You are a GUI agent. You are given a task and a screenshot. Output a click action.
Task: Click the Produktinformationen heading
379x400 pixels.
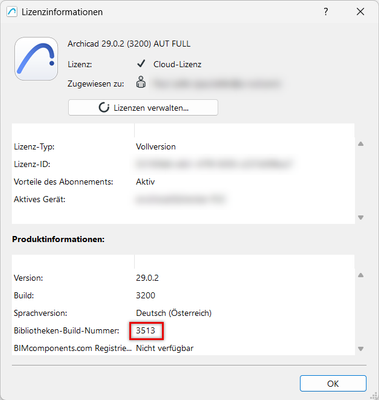click(x=58, y=239)
